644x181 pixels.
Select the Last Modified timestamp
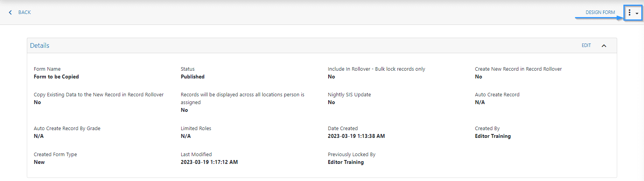click(209, 162)
